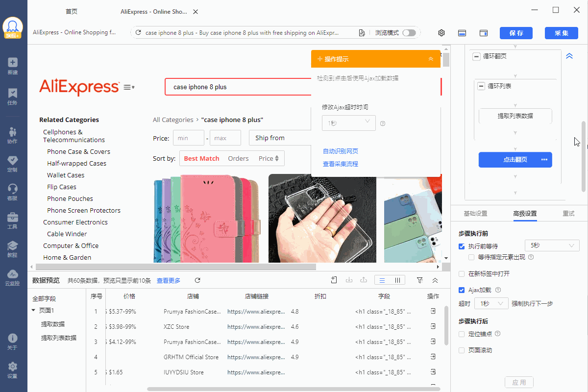Collapse the 循环列表 loop node
588x392 pixels.
[x=481, y=86]
